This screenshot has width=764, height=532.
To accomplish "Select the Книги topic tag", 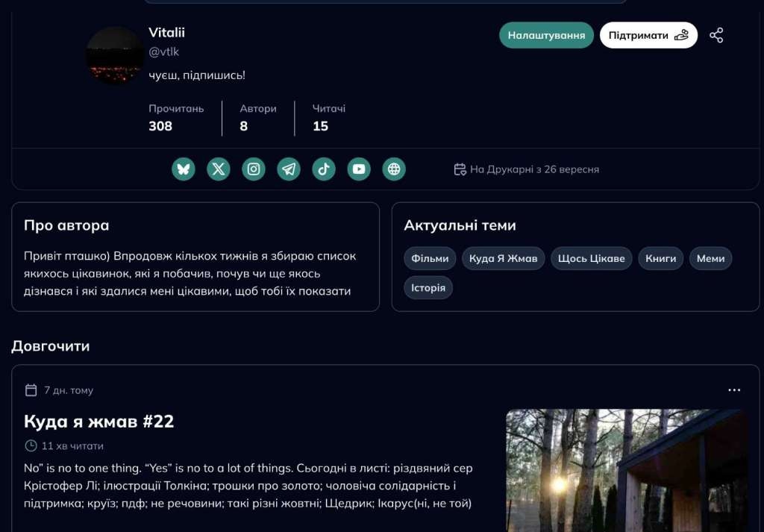I will [x=660, y=258].
